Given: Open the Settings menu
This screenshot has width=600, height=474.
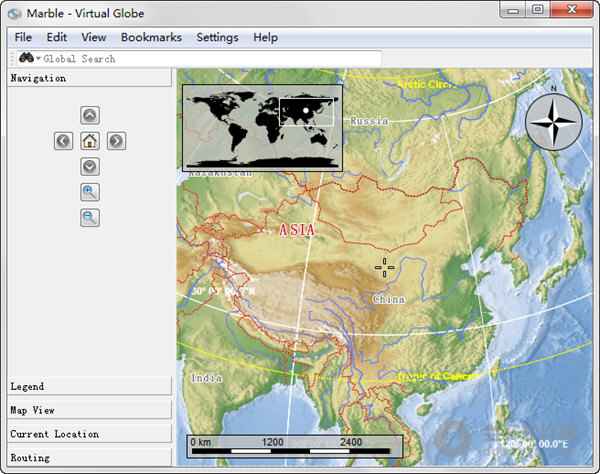Looking at the screenshot, I should click(x=217, y=37).
